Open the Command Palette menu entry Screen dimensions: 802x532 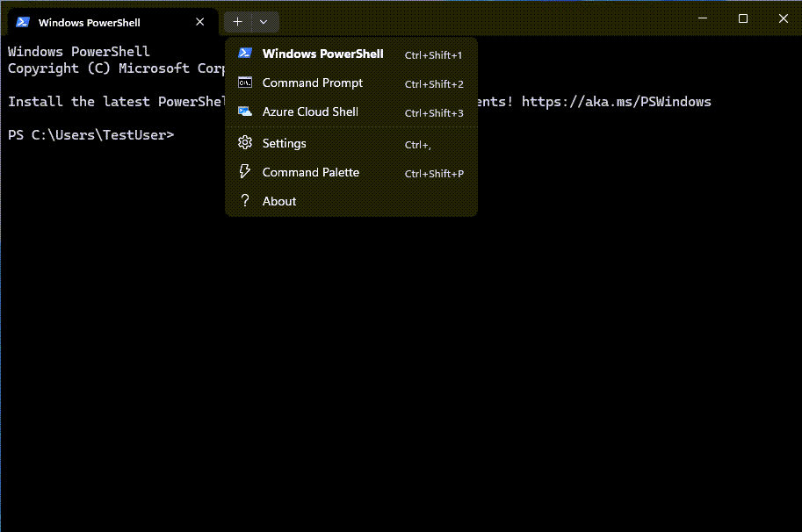pos(351,173)
